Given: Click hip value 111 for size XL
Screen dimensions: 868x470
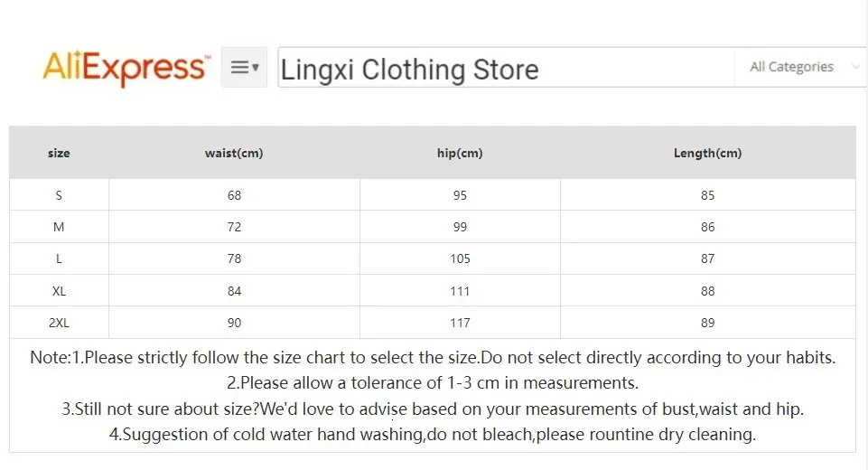Looking at the screenshot, I should tap(460, 291).
